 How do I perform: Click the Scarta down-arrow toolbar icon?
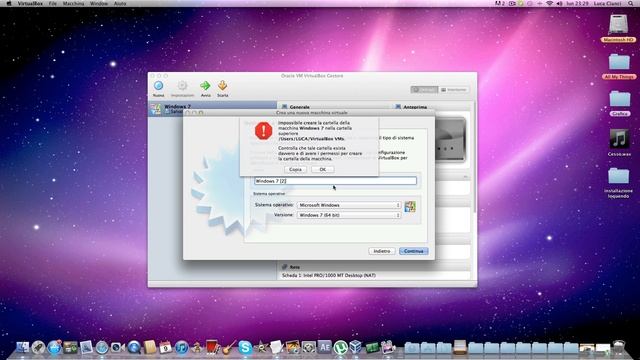point(222,86)
